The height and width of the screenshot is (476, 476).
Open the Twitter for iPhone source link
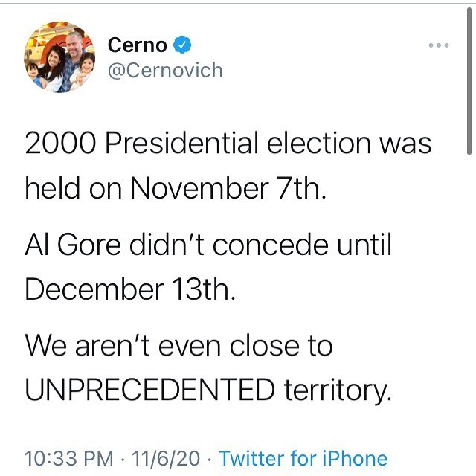pyautogui.click(x=303, y=458)
